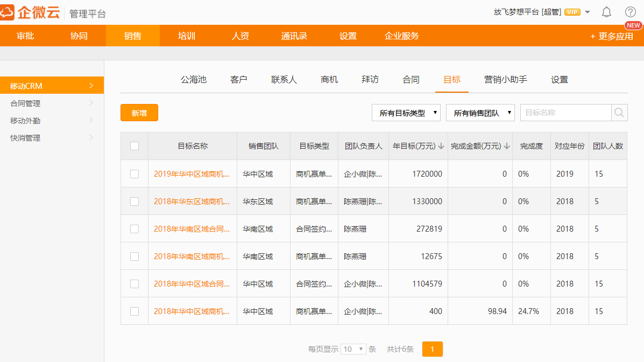Sort by 年目标 column arrow
This screenshot has height=362, width=644.
[441, 146]
